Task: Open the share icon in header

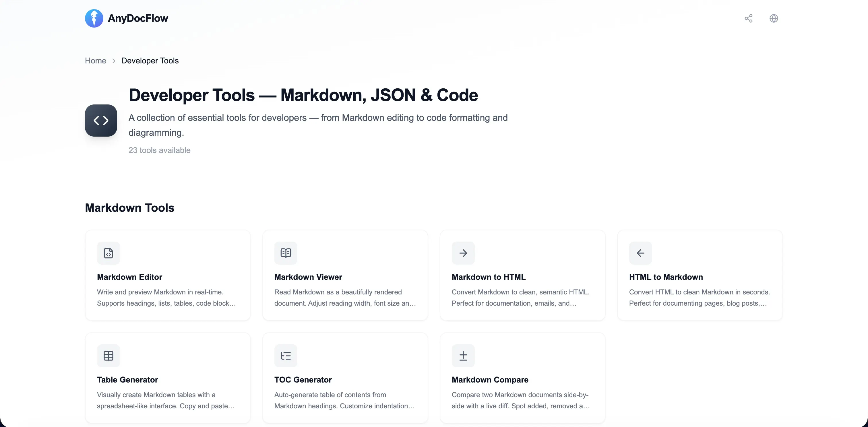Action: tap(748, 18)
